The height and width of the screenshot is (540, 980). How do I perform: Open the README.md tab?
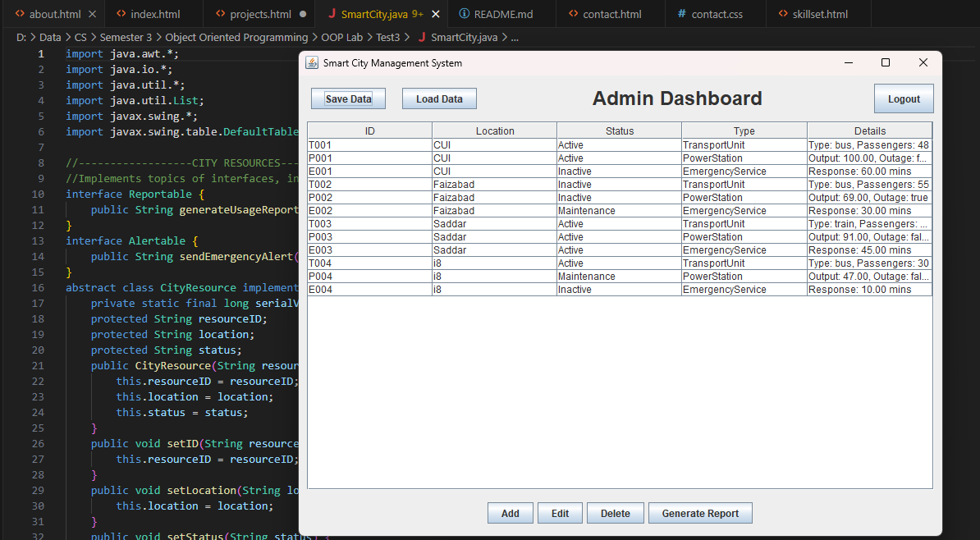coord(504,14)
